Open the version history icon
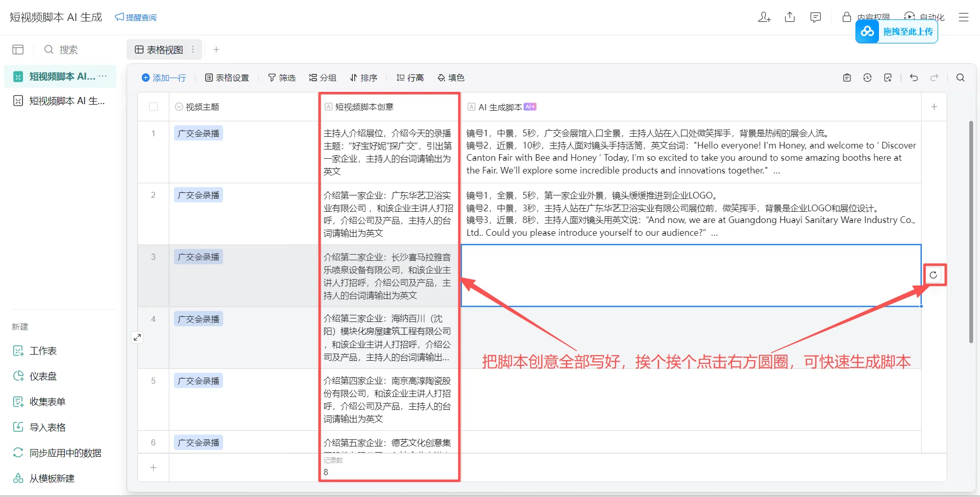 867,78
